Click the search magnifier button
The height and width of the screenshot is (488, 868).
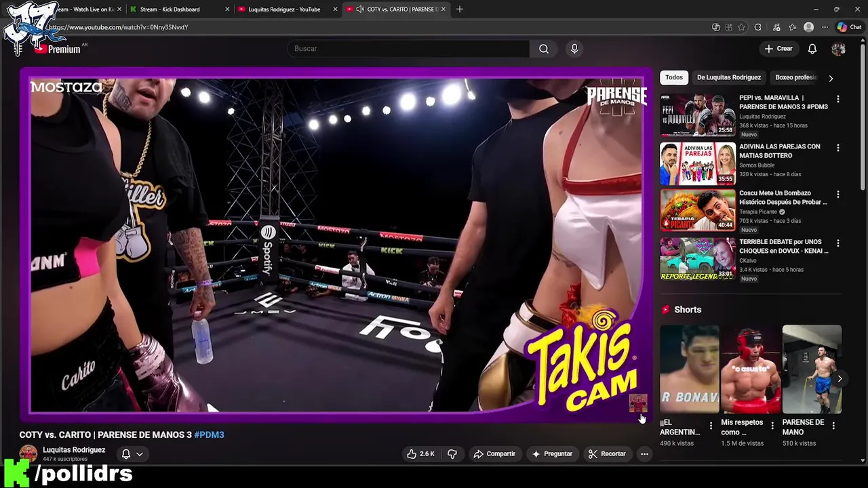coord(543,49)
